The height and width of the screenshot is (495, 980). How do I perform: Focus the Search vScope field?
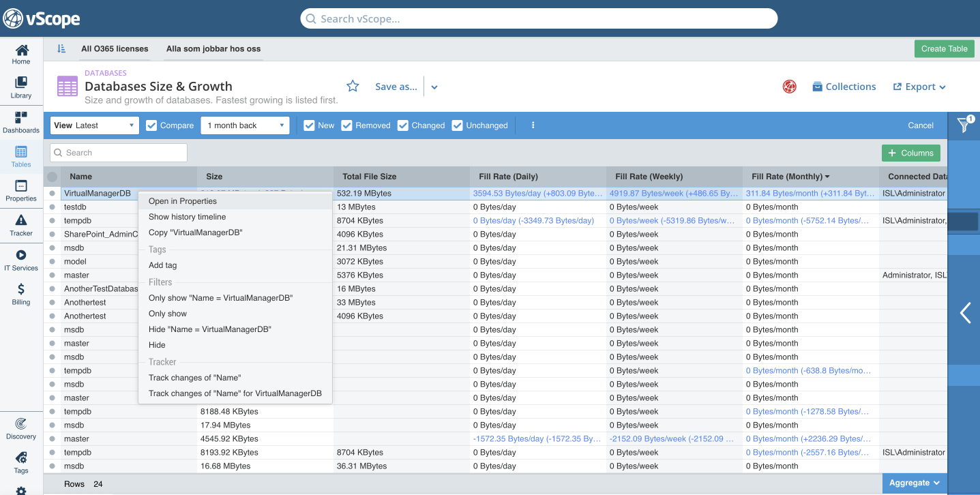[x=539, y=18]
